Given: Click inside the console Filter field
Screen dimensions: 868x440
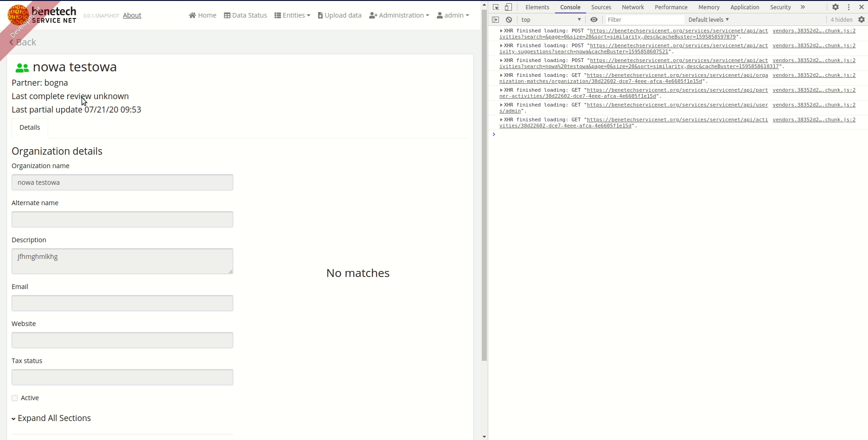Looking at the screenshot, I should click(645, 19).
